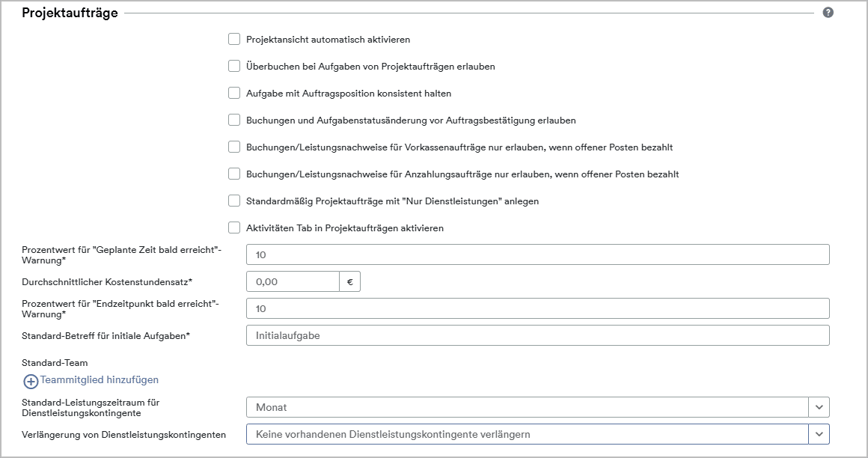
Task: Focus the Durchschnittlicher Kostenstundensatz amount field
Action: coord(293,281)
